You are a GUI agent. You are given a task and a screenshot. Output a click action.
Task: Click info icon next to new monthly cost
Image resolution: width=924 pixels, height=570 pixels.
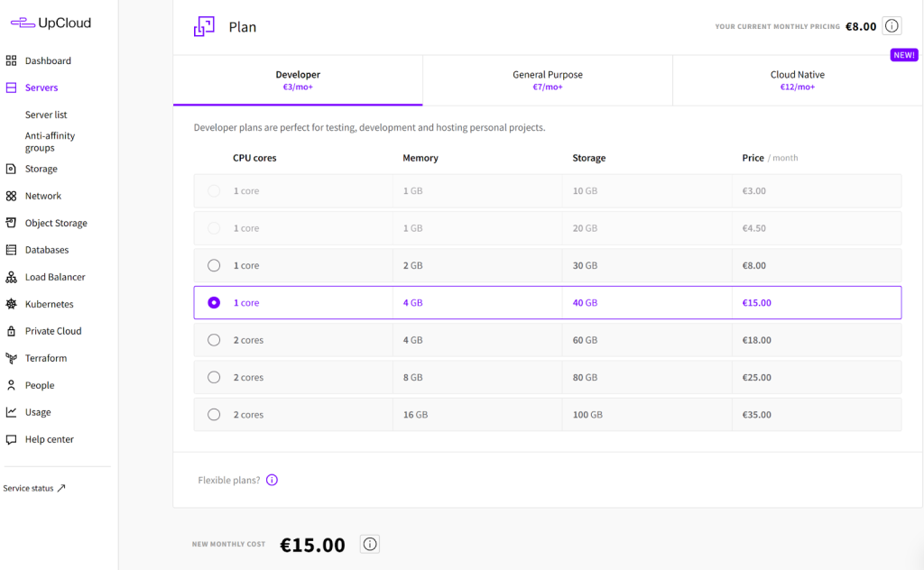[370, 544]
